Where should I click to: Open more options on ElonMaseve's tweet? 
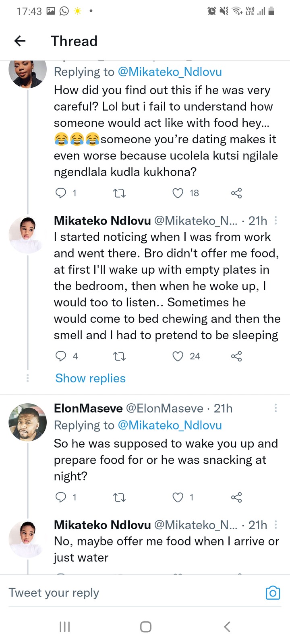point(275,408)
